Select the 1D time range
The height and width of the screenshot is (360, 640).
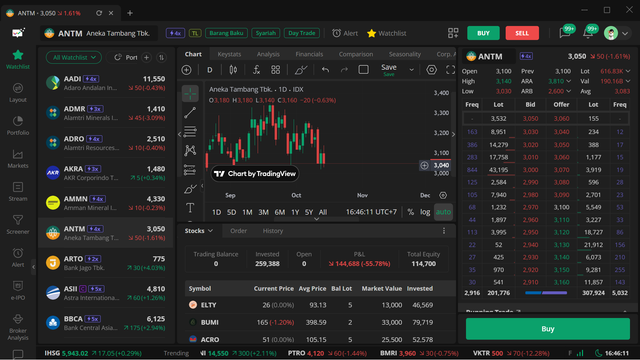[x=216, y=212]
